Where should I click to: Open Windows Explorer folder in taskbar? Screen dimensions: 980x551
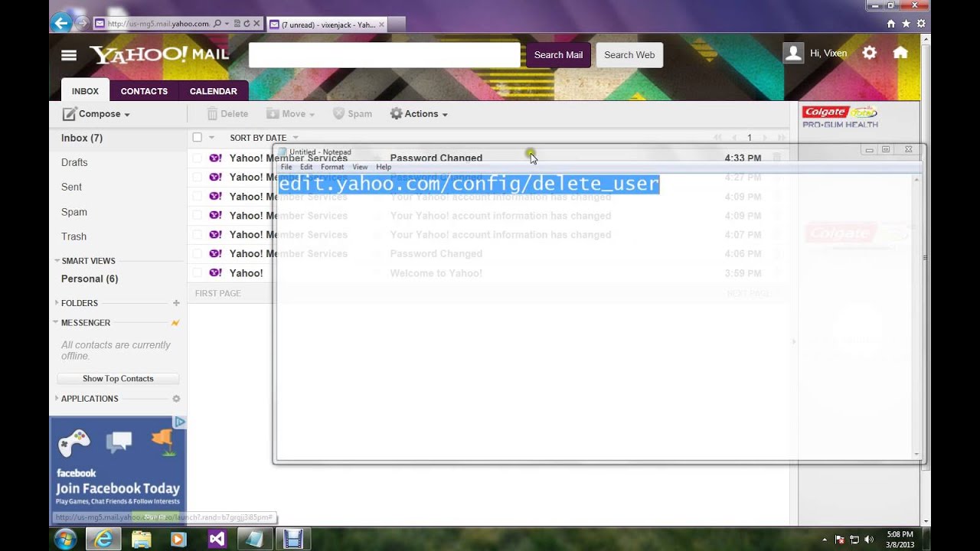coord(141,540)
